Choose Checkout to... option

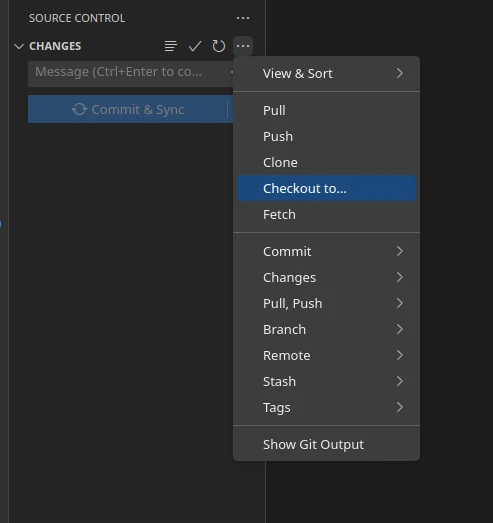(x=326, y=188)
